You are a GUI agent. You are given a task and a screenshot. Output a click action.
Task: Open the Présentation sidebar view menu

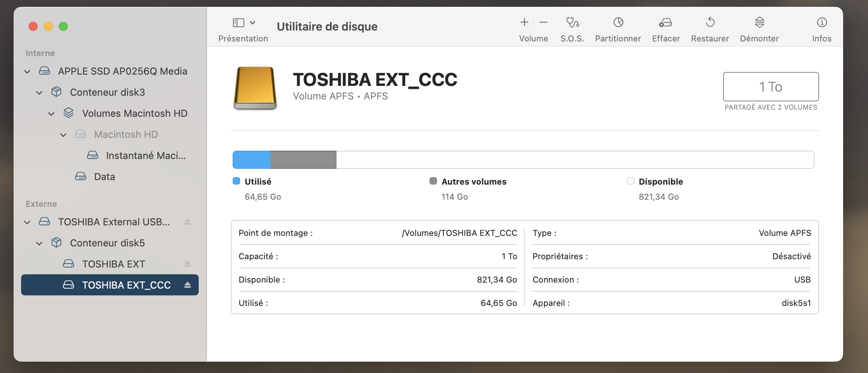244,23
